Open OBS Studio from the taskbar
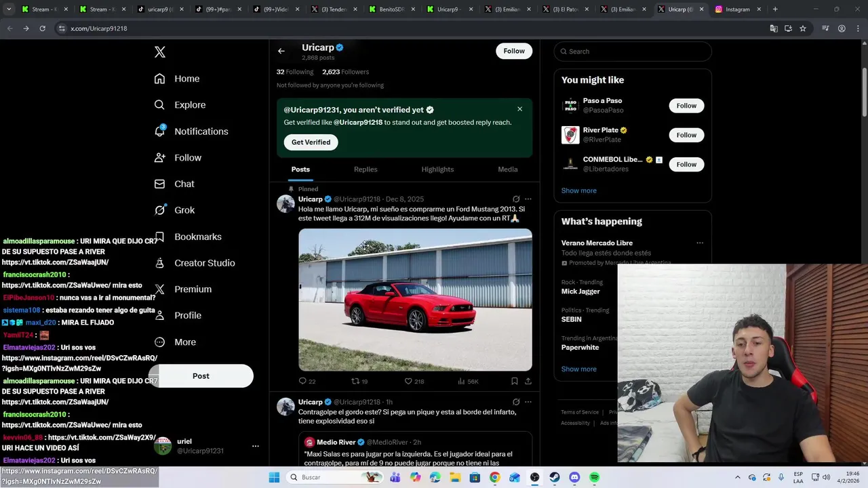This screenshot has height=488, width=868. click(x=534, y=477)
